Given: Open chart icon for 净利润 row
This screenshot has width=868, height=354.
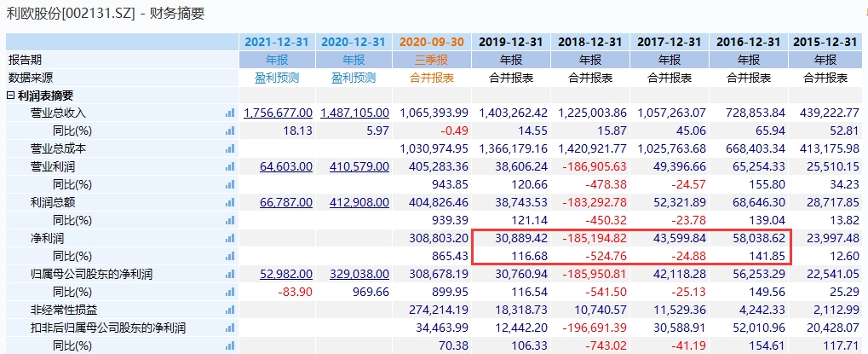Looking at the screenshot, I should (230, 239).
